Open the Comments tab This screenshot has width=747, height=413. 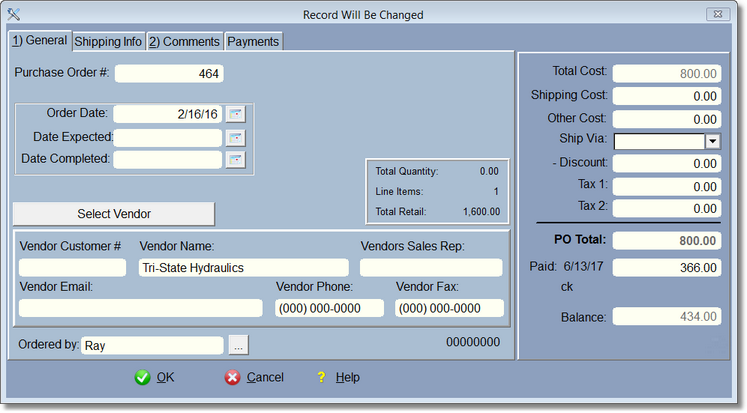[184, 41]
